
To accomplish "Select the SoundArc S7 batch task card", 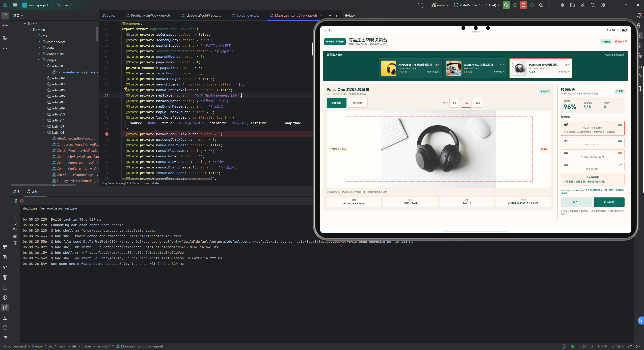I will (475, 68).
